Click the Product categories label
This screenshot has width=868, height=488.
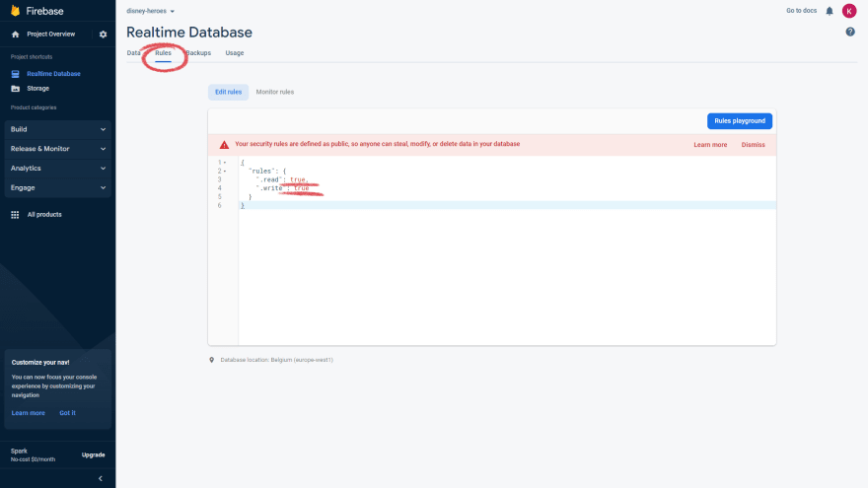click(34, 107)
